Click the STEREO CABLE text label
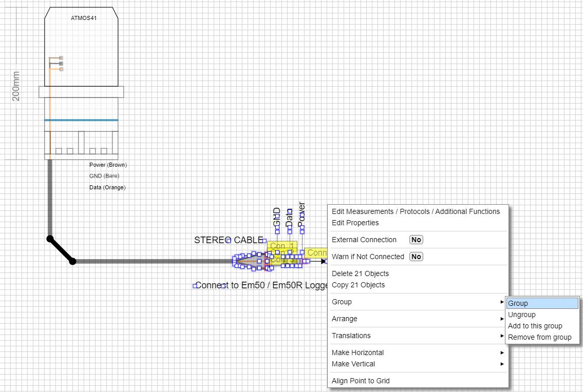Image resolution: width=583 pixels, height=392 pixels. click(x=228, y=240)
